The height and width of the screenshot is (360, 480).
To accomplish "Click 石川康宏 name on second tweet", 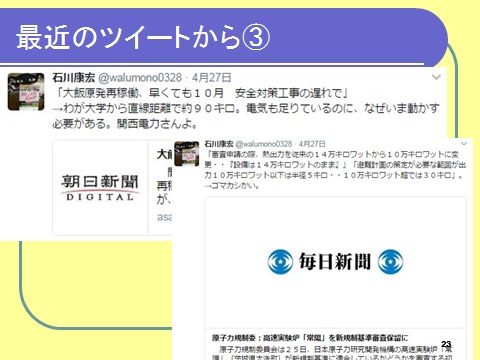I will [x=219, y=144].
